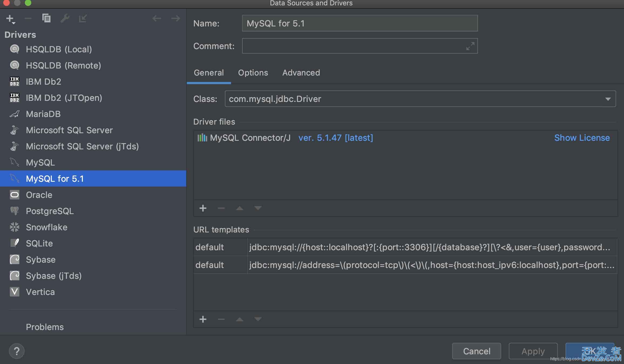The image size is (624, 364).
Task: Select the SQLite driver
Action: [x=93, y=243]
